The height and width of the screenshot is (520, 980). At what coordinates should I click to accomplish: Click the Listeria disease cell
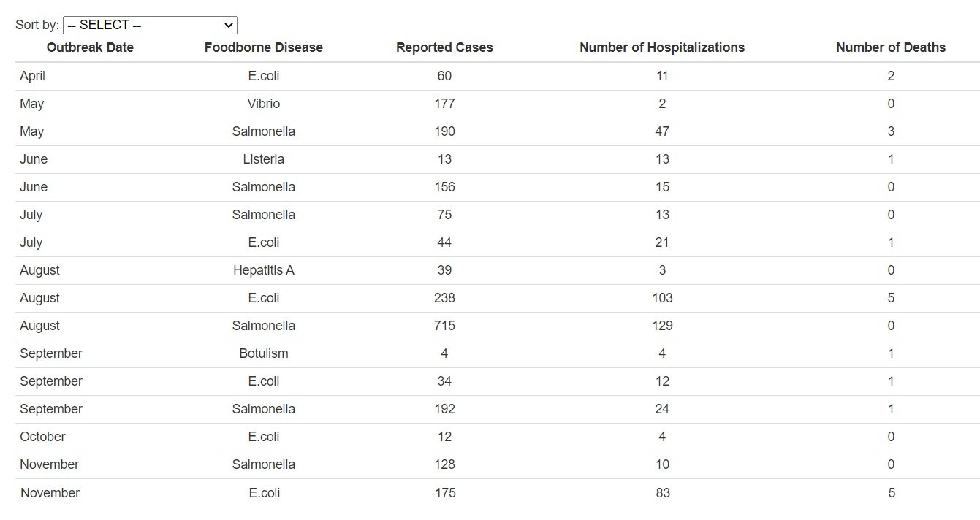click(263, 159)
